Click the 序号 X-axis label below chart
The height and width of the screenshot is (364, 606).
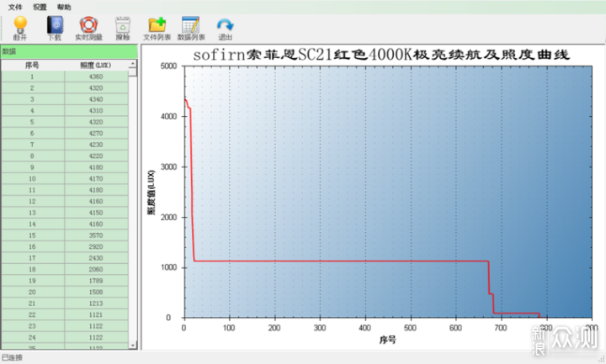(x=388, y=340)
